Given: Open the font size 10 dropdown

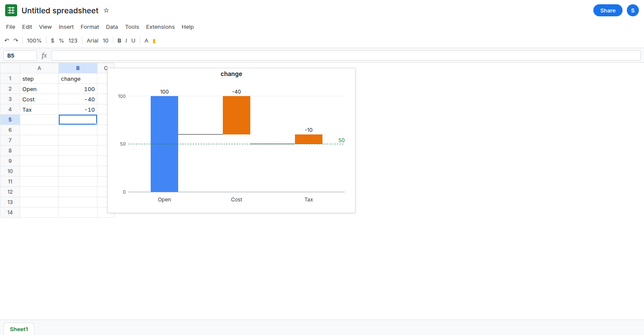Looking at the screenshot, I should tap(106, 40).
